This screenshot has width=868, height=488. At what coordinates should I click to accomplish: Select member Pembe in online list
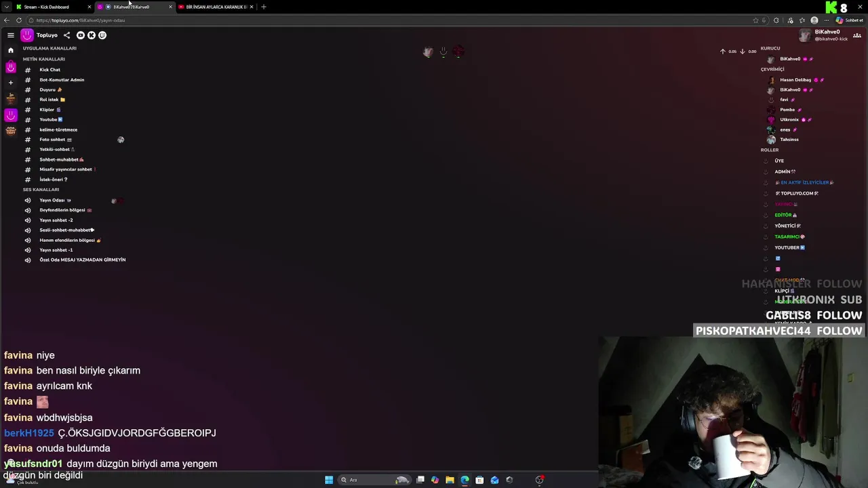[x=787, y=110]
